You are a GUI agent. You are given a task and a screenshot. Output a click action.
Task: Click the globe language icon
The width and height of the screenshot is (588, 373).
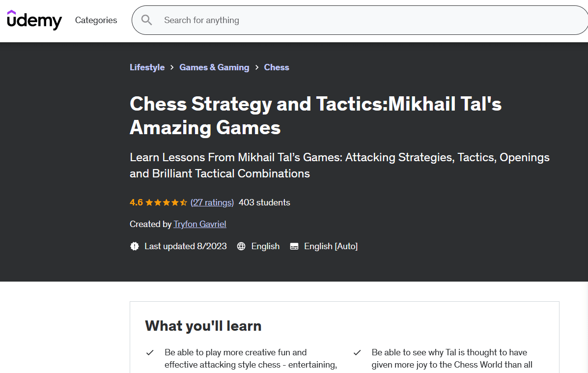tap(241, 246)
